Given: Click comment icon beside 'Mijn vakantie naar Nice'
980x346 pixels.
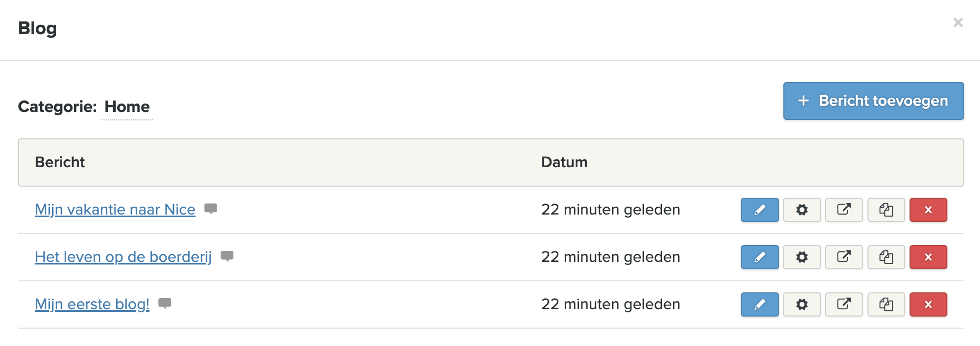Looking at the screenshot, I should [211, 209].
